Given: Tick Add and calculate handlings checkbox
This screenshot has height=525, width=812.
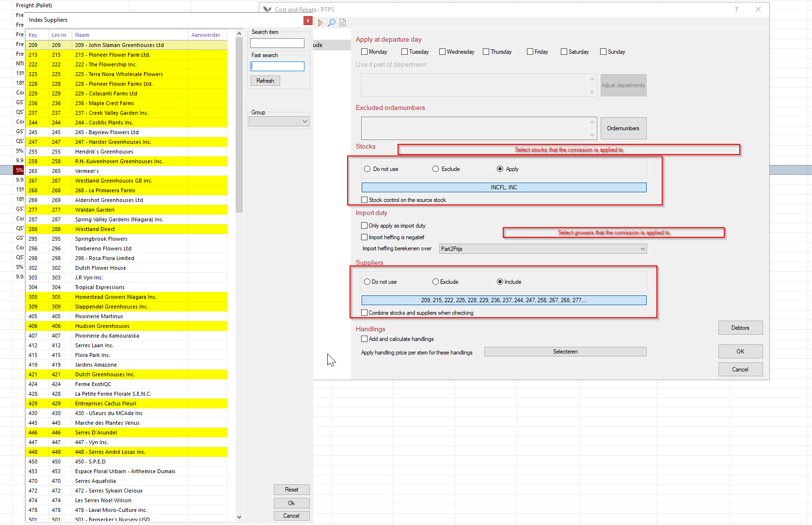Looking at the screenshot, I should pyautogui.click(x=365, y=339).
